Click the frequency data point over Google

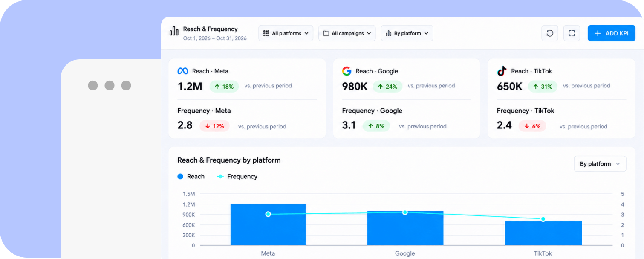pyautogui.click(x=405, y=212)
